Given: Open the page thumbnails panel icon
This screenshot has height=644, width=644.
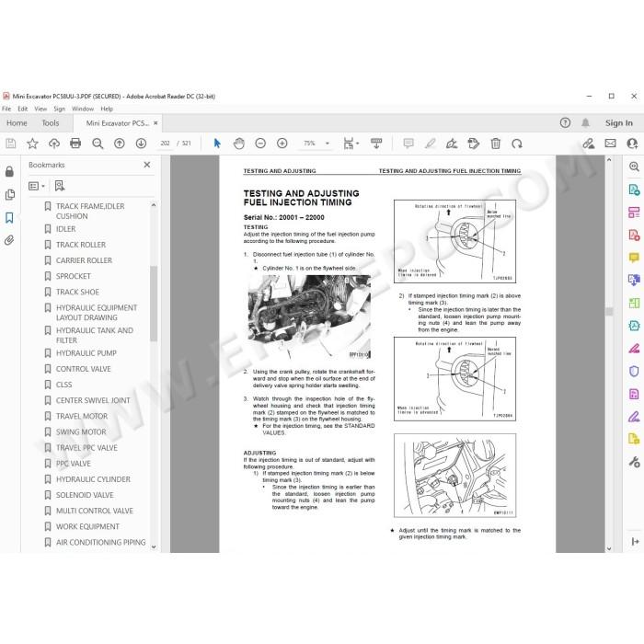Looking at the screenshot, I should pyautogui.click(x=10, y=194).
